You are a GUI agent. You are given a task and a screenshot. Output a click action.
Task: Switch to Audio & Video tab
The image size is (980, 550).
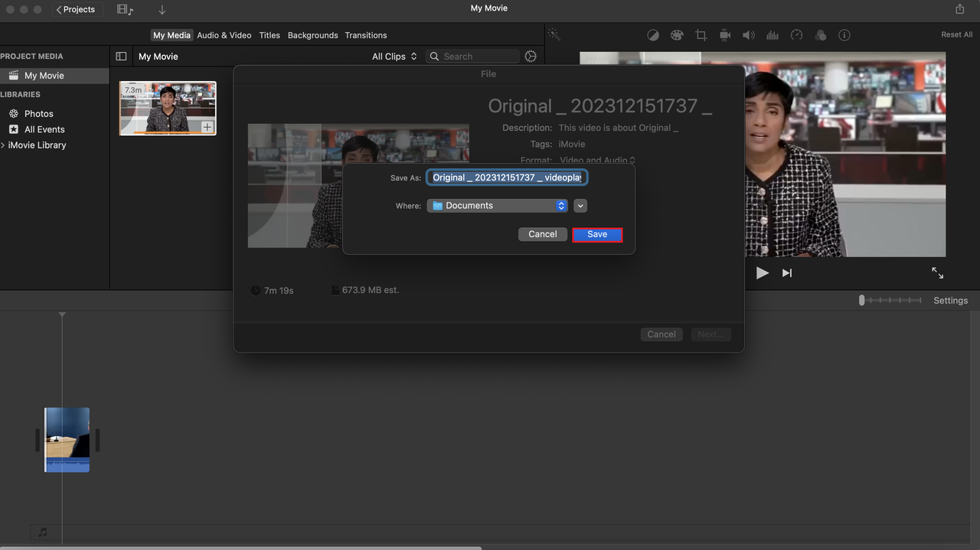[224, 35]
